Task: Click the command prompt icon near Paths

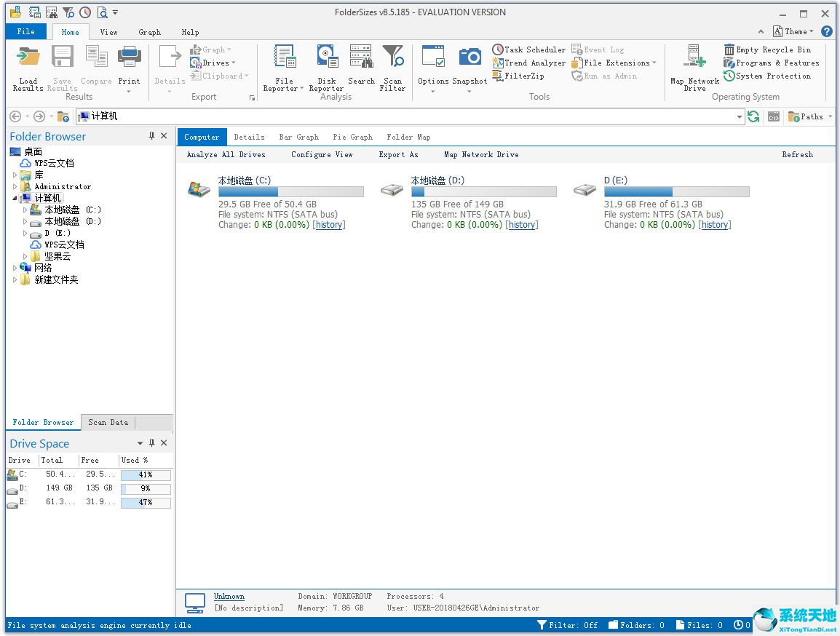Action: pyautogui.click(x=774, y=116)
